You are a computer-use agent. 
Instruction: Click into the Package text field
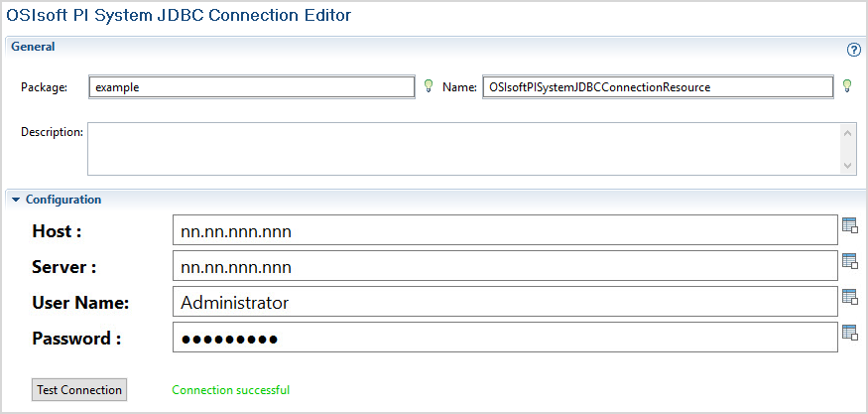point(251,87)
